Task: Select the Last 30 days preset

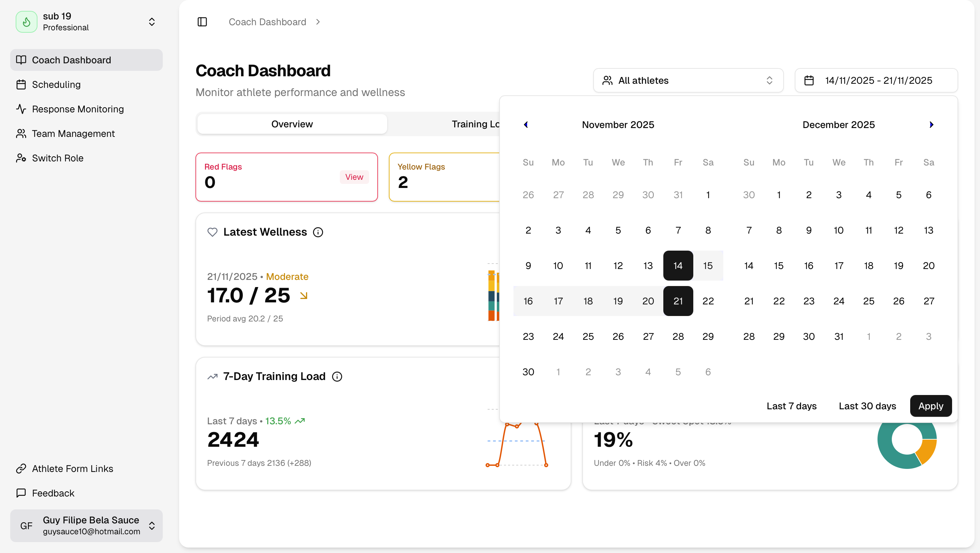Action: click(867, 406)
